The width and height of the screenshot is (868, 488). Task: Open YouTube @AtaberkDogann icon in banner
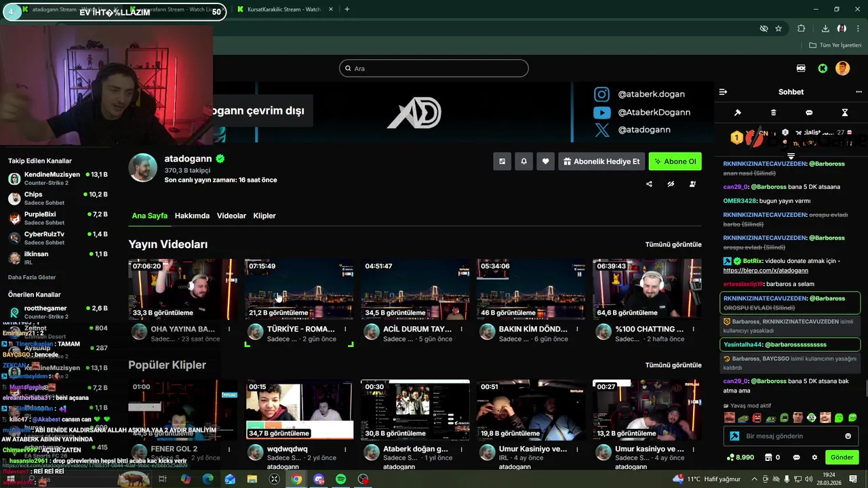click(x=601, y=113)
